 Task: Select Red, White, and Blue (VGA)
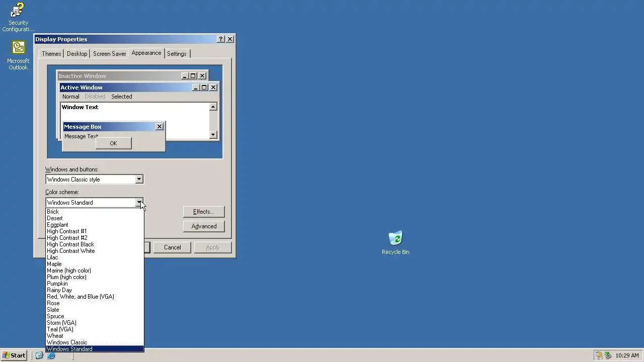(95, 297)
